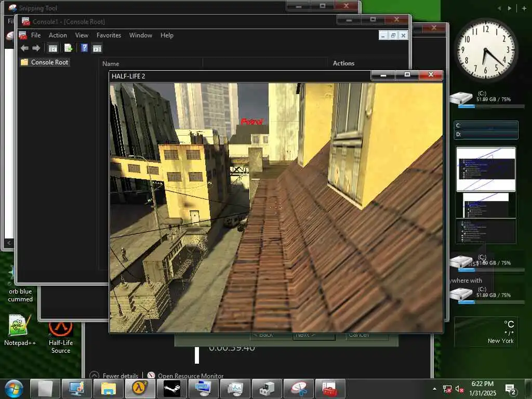Open the Help menu in Console1
532x399 pixels.
point(167,35)
